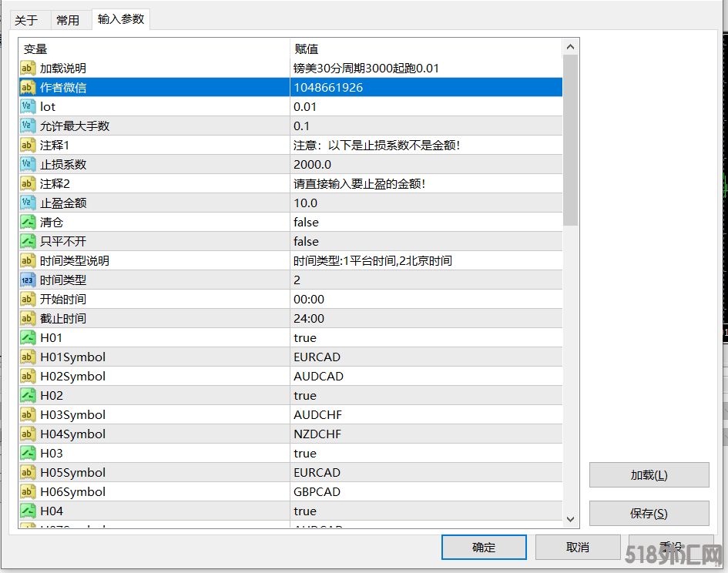Toggle the H03 true value

pyautogui.click(x=305, y=454)
